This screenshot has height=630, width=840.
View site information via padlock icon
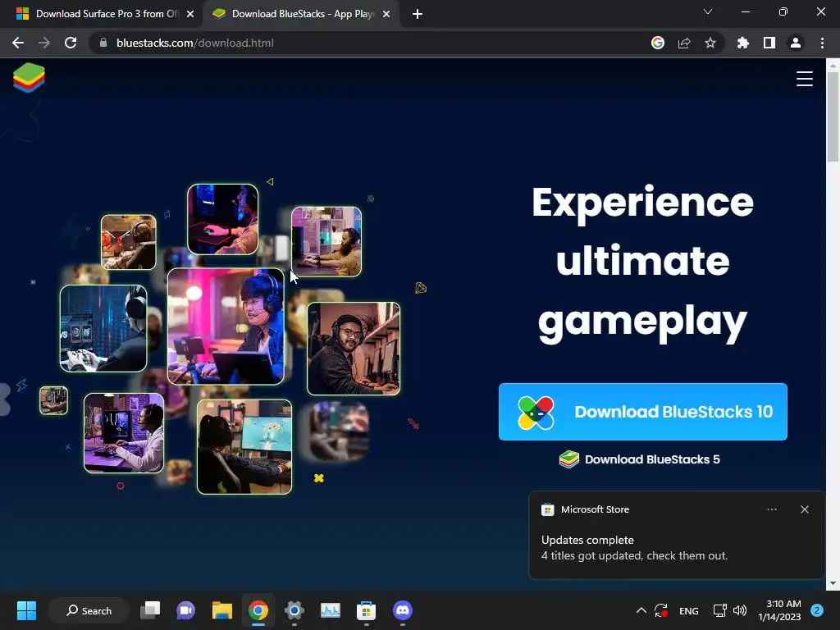103,43
